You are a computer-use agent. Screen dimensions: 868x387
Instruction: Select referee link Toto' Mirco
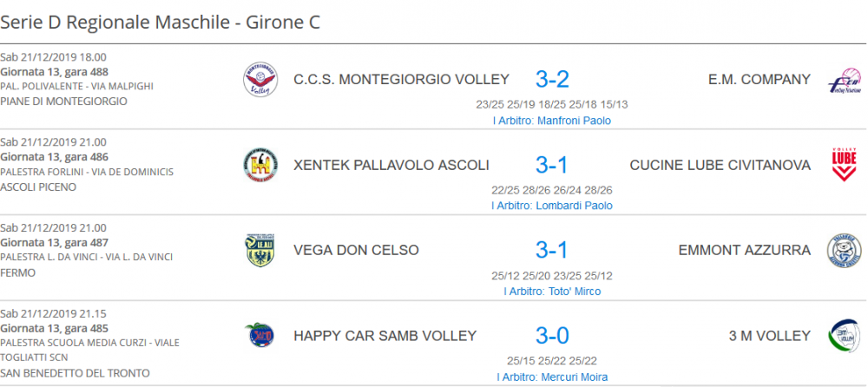click(x=552, y=292)
